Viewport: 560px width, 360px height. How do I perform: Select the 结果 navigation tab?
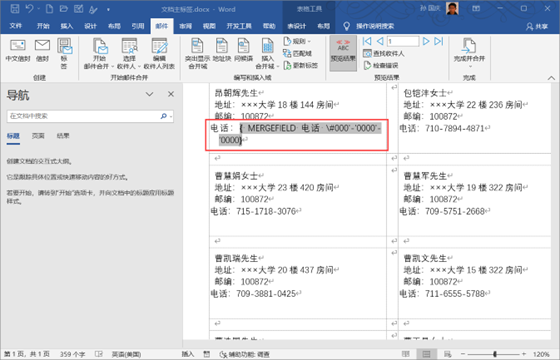63,136
